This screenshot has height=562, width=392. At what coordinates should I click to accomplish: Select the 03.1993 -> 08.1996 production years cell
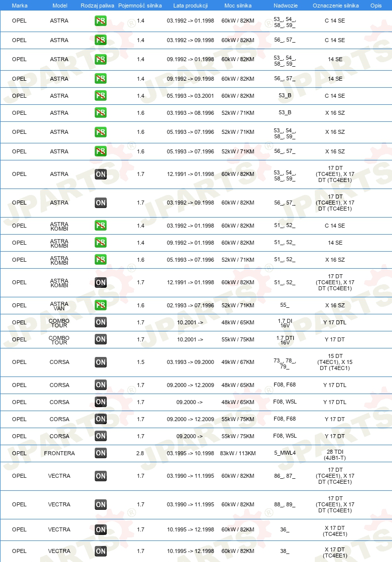190,113
